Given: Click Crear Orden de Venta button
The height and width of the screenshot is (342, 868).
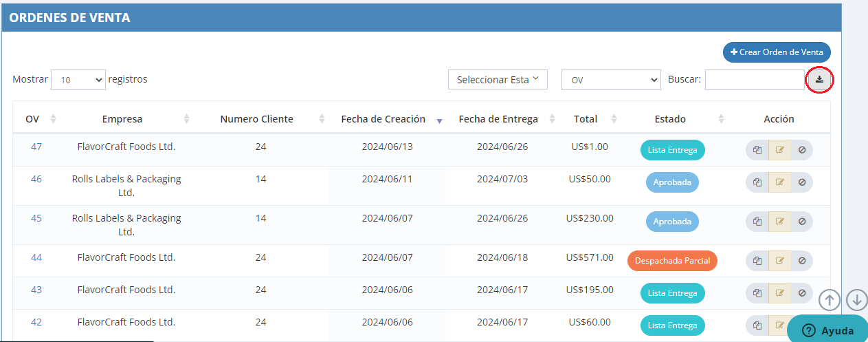Looking at the screenshot, I should click(x=777, y=52).
